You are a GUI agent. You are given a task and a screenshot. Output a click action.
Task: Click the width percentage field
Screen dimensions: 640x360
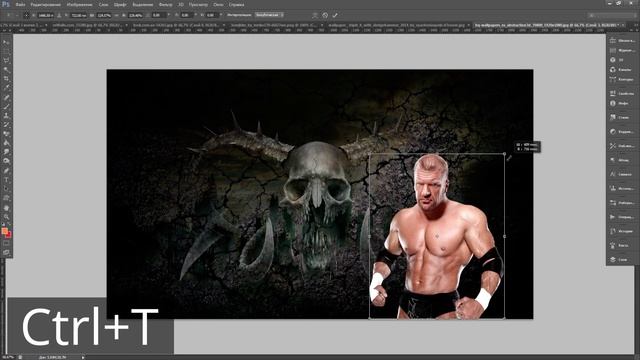(104, 15)
